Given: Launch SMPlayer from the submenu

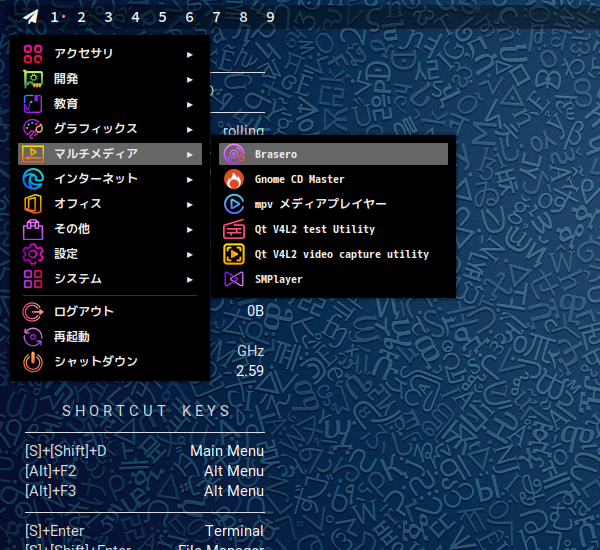Looking at the screenshot, I should [x=333, y=279].
